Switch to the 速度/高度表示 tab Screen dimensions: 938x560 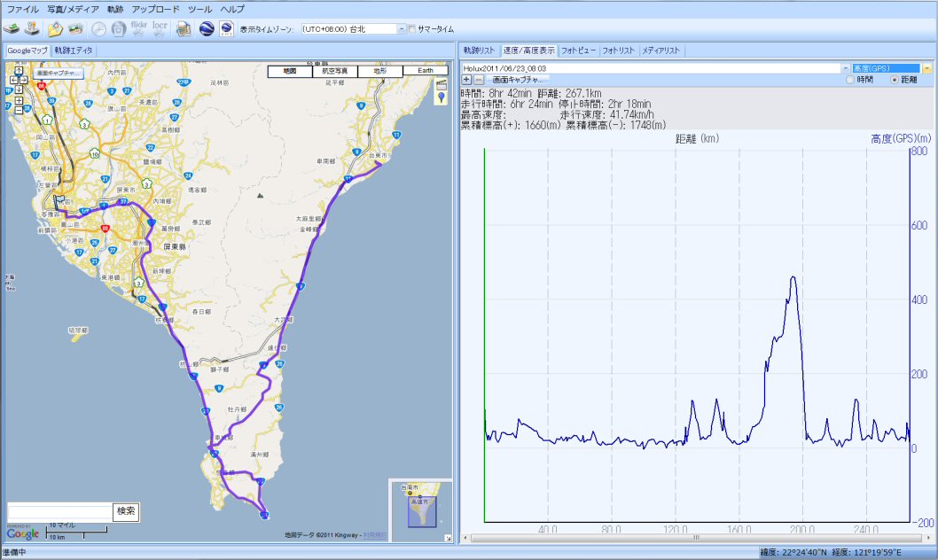[528, 51]
